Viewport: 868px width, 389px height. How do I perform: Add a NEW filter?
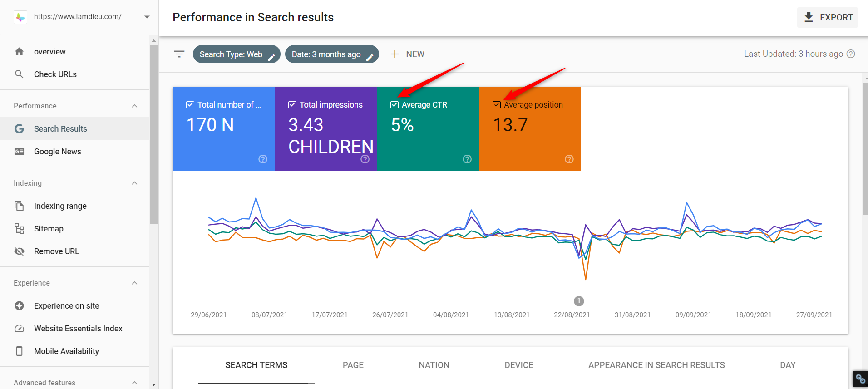(407, 54)
